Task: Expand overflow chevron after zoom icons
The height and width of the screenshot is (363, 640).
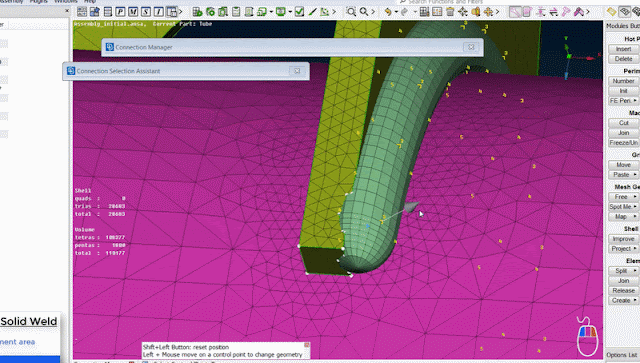Action: tap(373, 12)
